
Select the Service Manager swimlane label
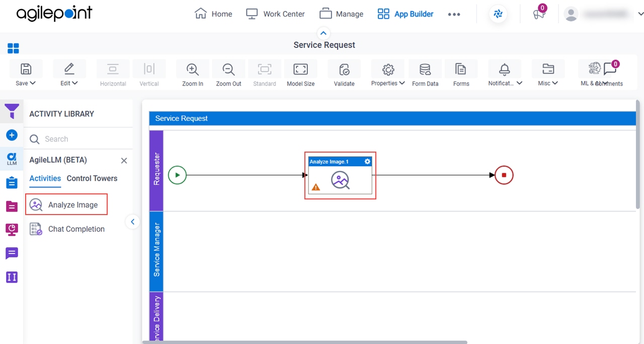pos(156,251)
